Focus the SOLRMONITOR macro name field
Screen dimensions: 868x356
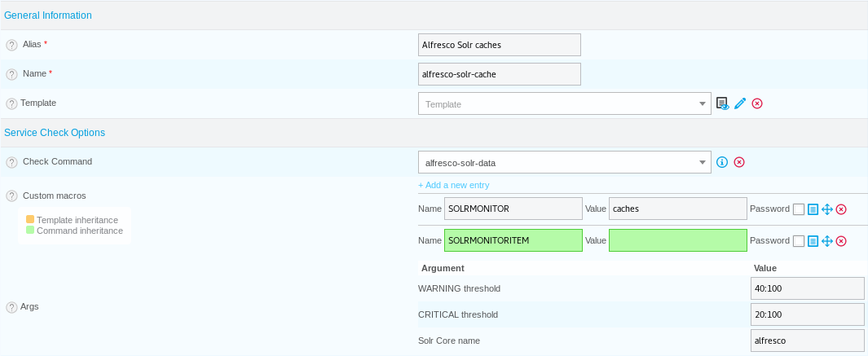click(x=513, y=209)
